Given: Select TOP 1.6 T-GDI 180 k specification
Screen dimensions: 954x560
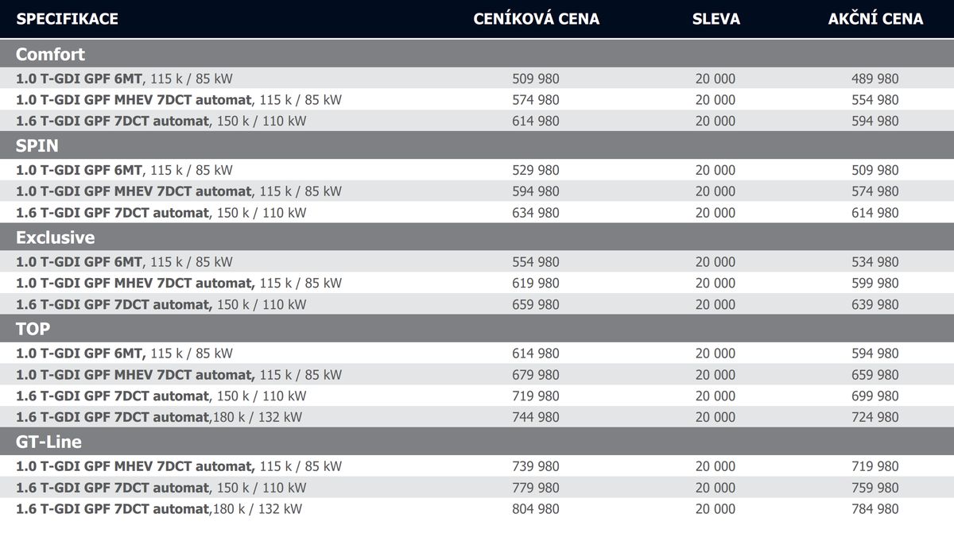Looking at the screenshot, I should click(159, 417).
